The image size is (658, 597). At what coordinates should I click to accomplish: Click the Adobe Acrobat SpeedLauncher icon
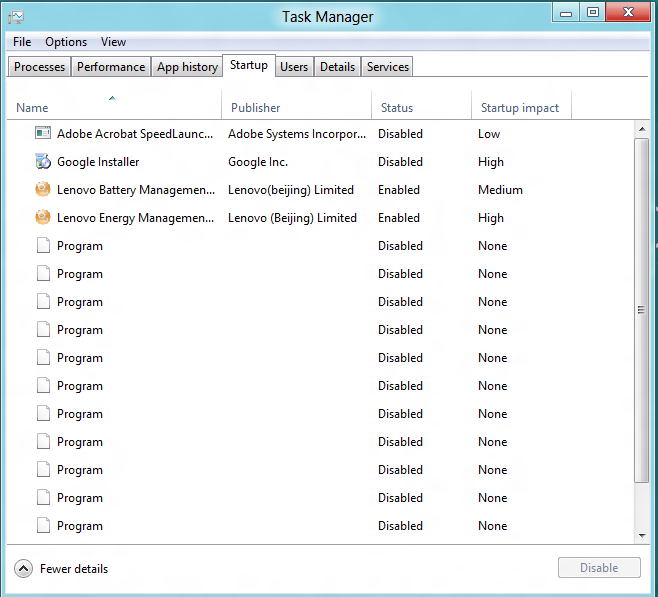tap(43, 133)
